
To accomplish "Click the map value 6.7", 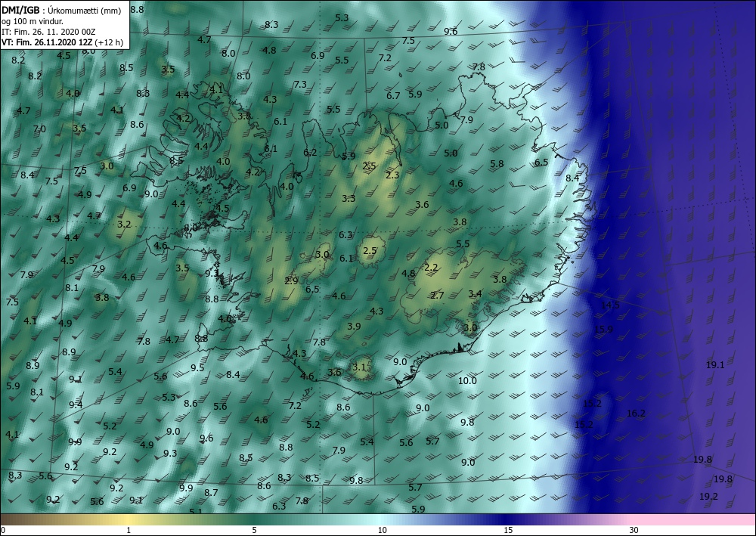I will [393, 96].
